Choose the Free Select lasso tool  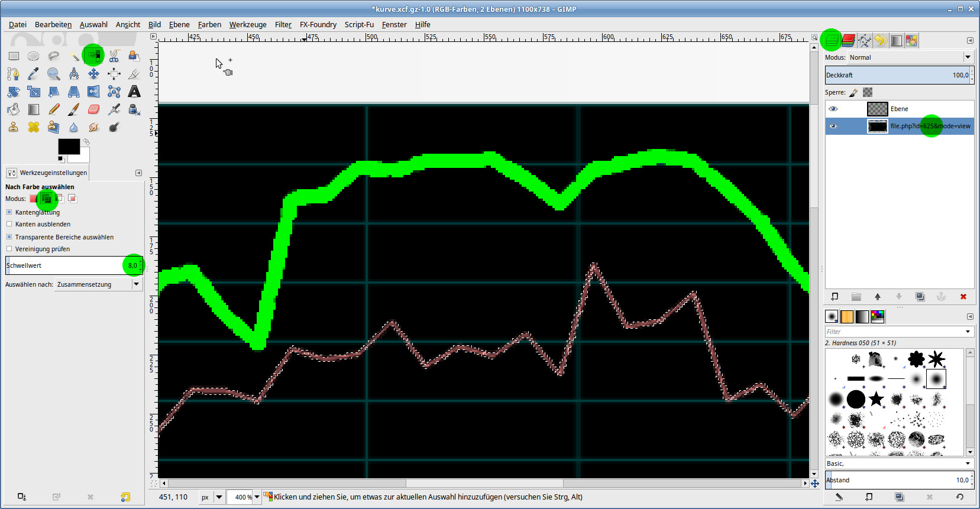point(54,56)
